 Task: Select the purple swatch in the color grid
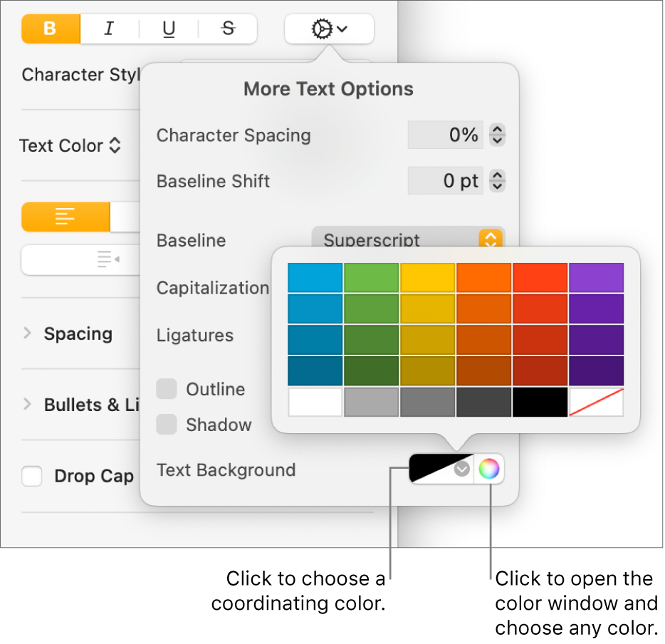(x=596, y=278)
